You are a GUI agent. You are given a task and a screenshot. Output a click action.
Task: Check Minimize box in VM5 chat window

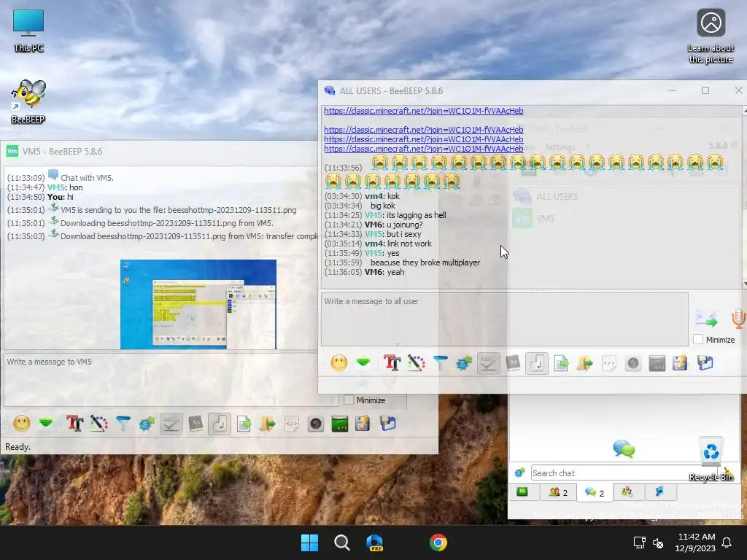pyautogui.click(x=349, y=400)
